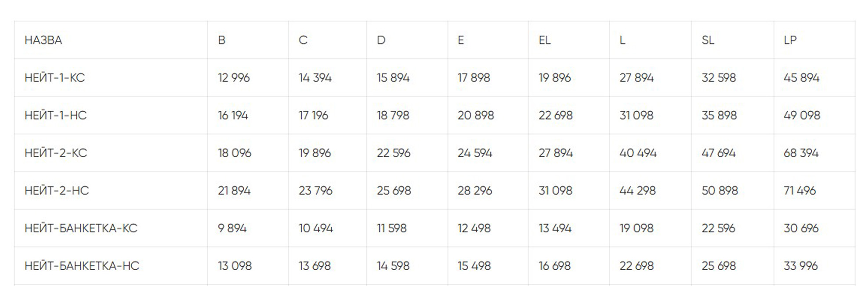Select price 45 894 in LP column
The height and width of the screenshot is (286, 868).
point(801,78)
